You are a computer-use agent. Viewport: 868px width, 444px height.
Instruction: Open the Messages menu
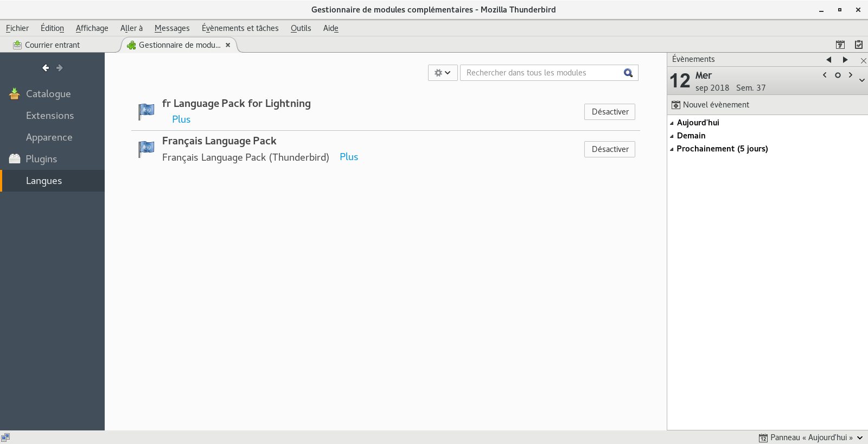172,28
